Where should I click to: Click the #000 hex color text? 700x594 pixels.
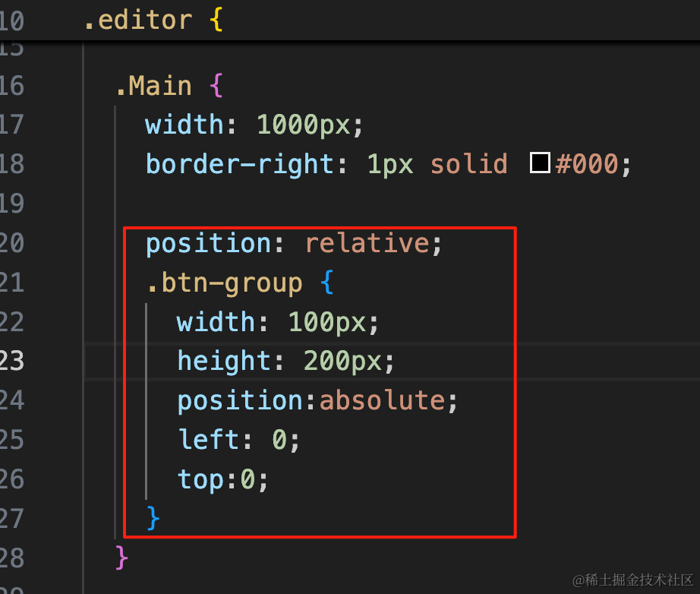[587, 164]
